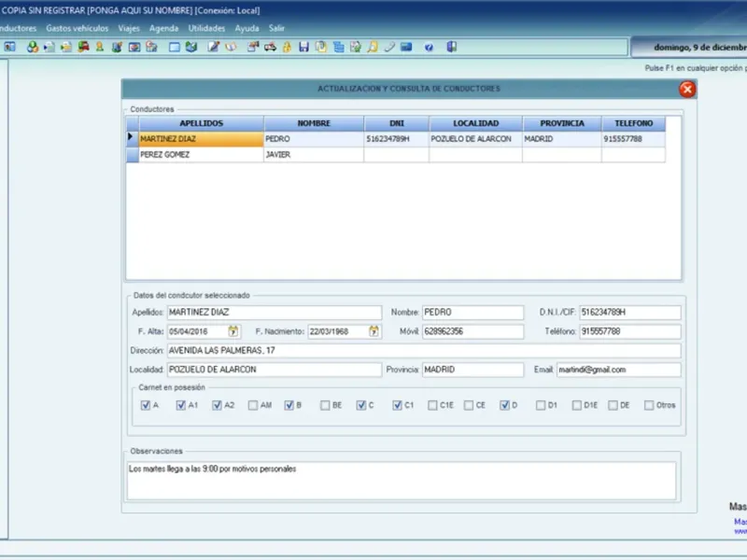Click into the Observaciones text box
Screen dimensions: 747x560
(402, 480)
